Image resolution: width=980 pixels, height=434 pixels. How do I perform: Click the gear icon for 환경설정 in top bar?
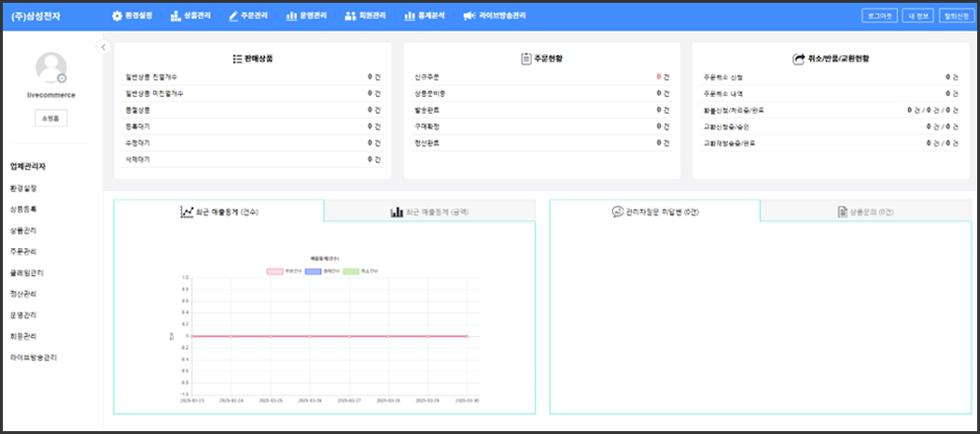pos(117,16)
